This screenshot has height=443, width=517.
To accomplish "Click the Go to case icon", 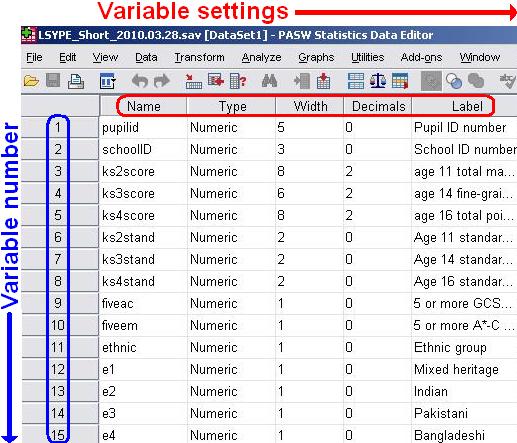I will click(194, 81).
